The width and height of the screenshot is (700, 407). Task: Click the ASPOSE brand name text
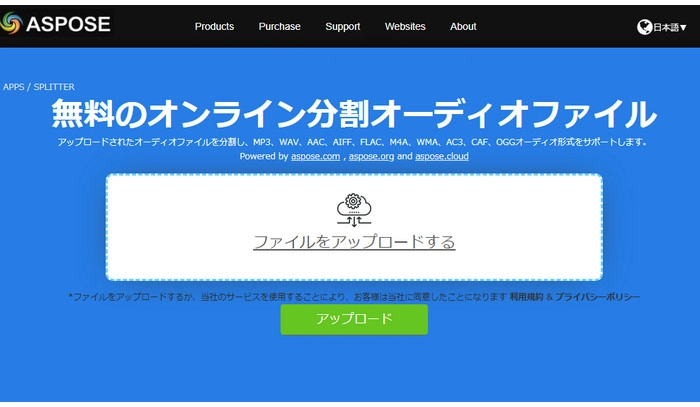pyautogui.click(x=68, y=24)
